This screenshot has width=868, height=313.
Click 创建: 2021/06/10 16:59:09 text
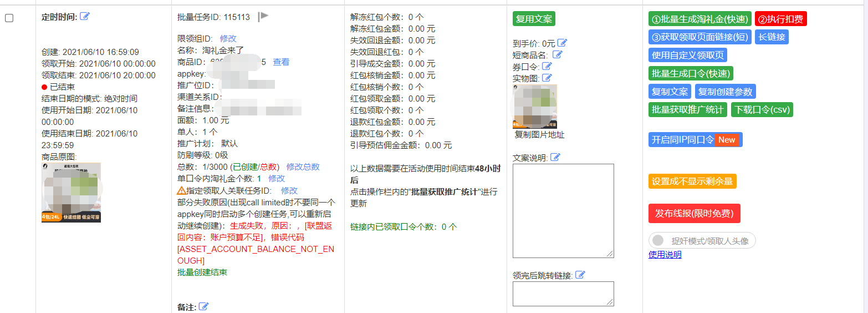point(90,52)
